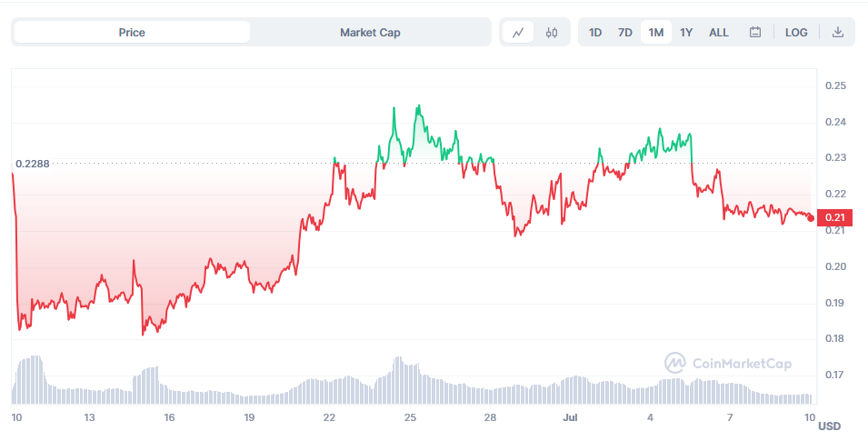
Task: Click the Jul date label on axis
Action: 570,417
